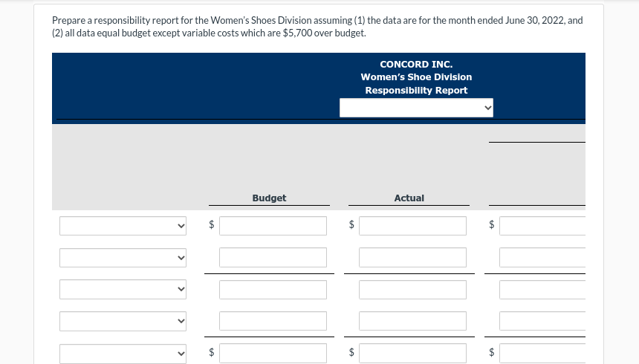Click the fifth row Budget input field
The image size is (639, 364).
pyautogui.click(x=273, y=354)
